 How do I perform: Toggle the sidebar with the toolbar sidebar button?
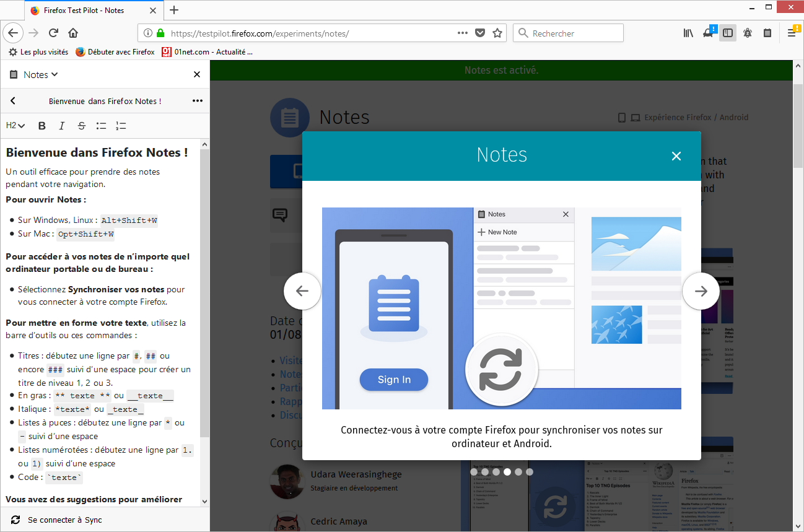click(728, 33)
